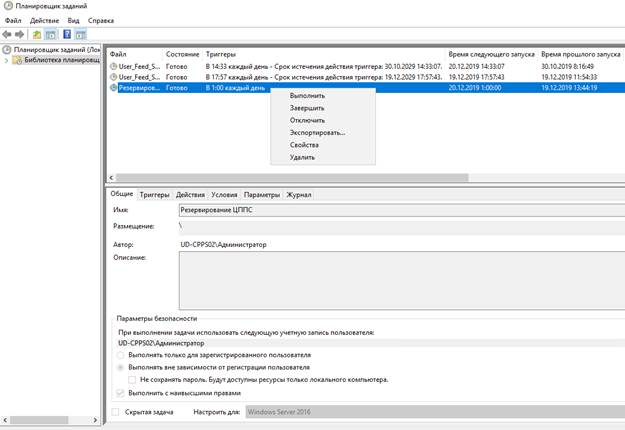
Task: Choose Отключить in the context menu
Action: (x=307, y=120)
